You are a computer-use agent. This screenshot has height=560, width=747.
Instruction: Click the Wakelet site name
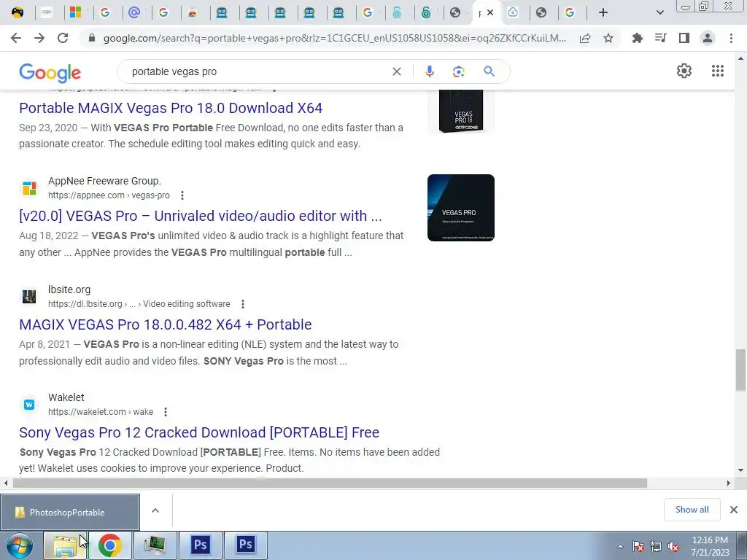tap(66, 397)
